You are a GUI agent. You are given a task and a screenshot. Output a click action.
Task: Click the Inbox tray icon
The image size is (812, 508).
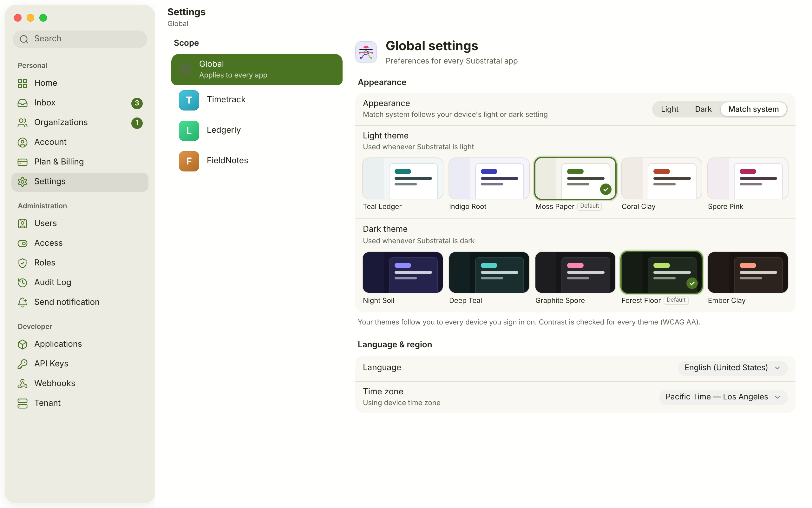tap(23, 103)
